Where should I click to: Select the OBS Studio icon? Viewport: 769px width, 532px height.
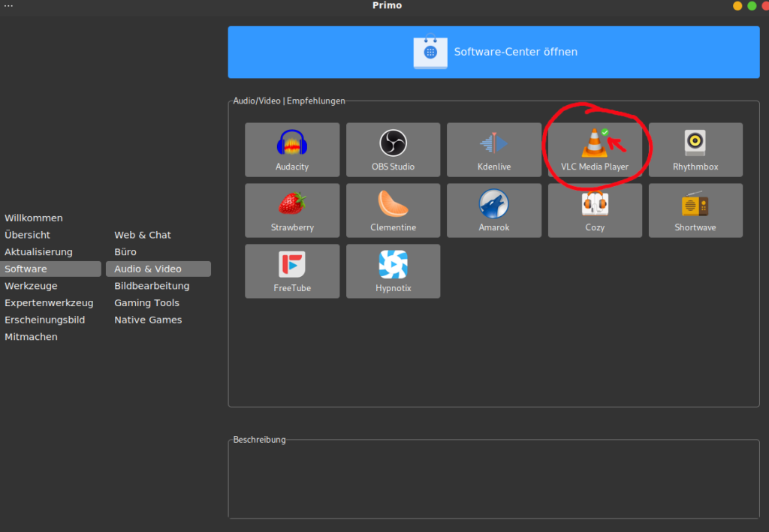(393, 143)
